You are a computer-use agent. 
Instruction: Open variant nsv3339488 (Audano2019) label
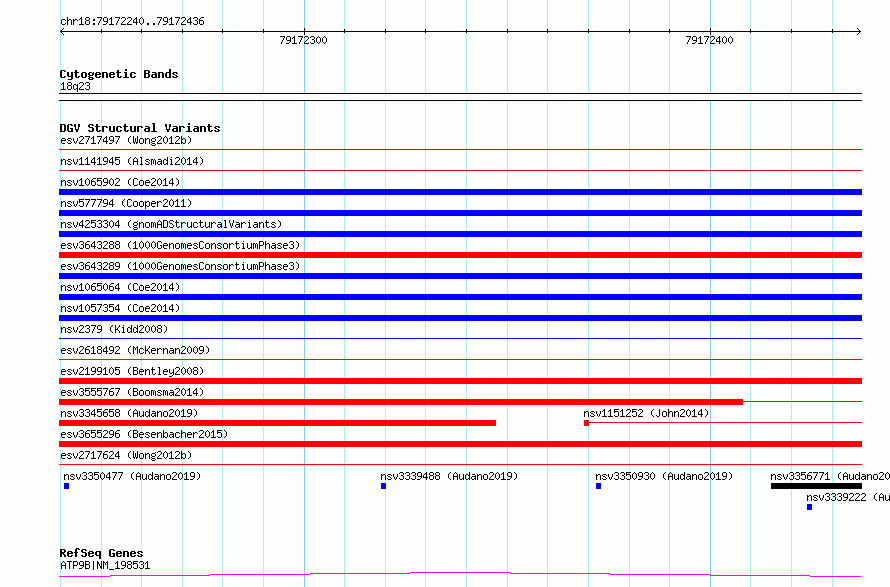(450, 476)
